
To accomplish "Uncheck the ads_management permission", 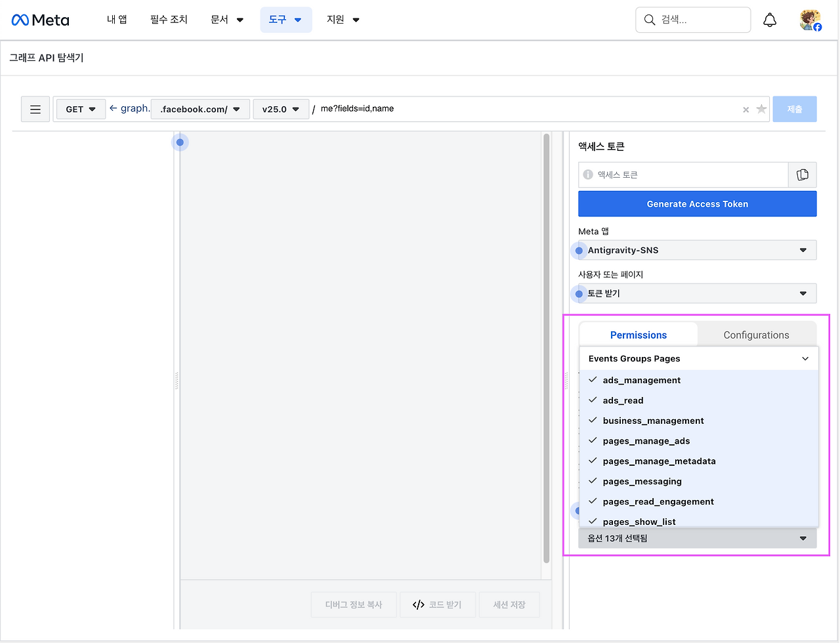I will coord(699,380).
